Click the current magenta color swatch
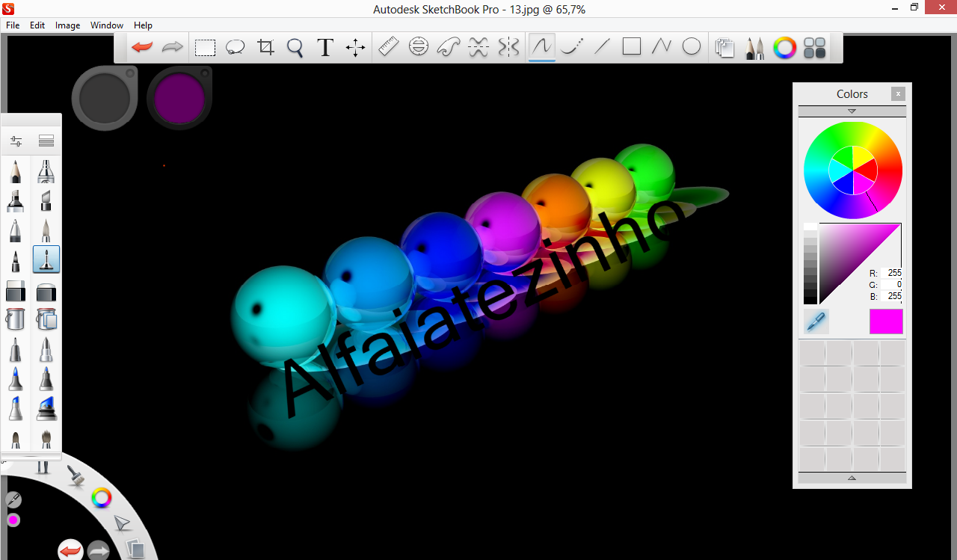Image resolution: width=957 pixels, height=560 pixels. 886,321
